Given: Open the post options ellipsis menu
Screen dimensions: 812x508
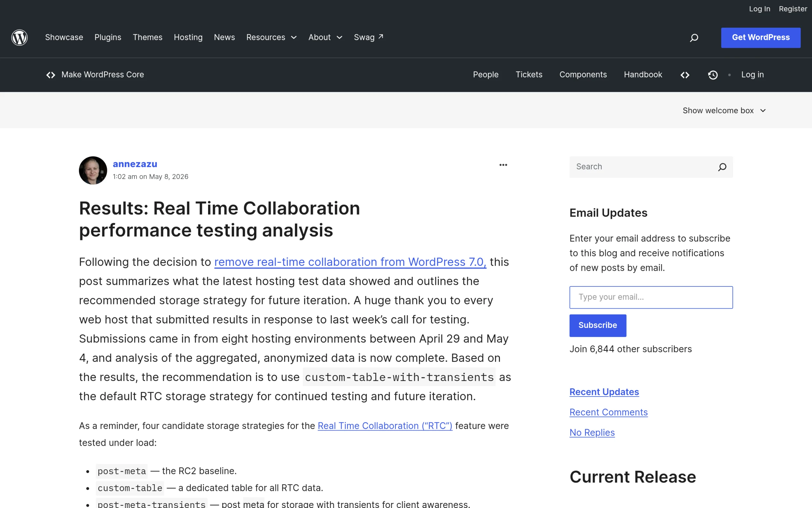Looking at the screenshot, I should click(x=503, y=165).
